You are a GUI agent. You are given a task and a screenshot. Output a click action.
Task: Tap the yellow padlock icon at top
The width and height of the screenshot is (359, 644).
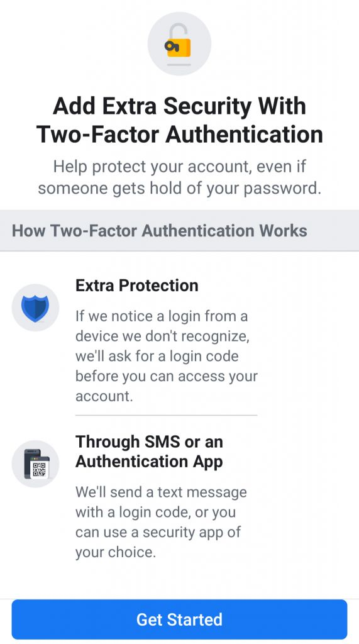[x=179, y=43]
